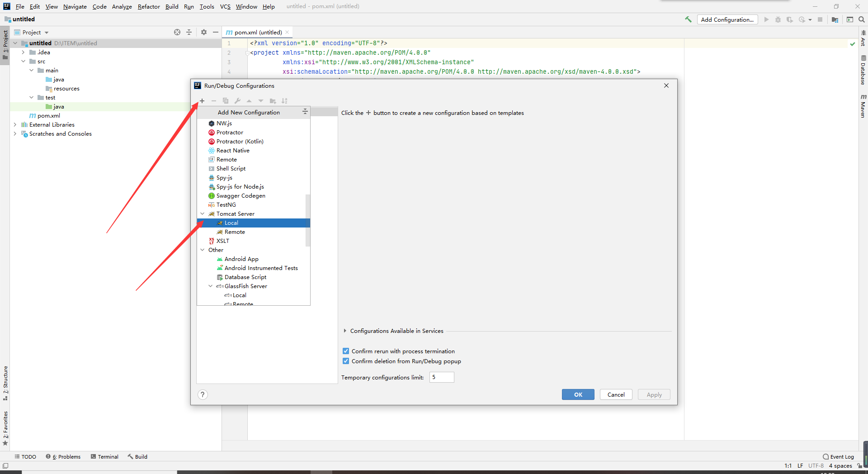
Task: Expand Configurations Available in Services section
Action: tap(345, 331)
